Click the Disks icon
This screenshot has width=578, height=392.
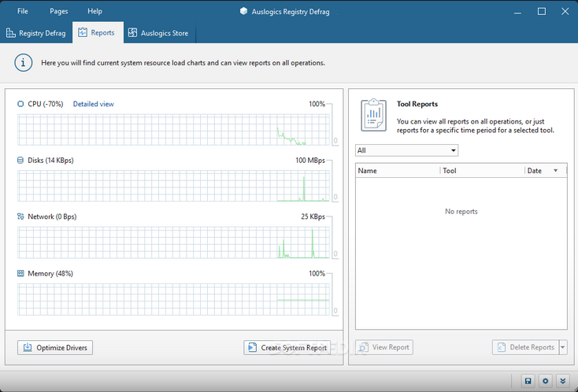pos(20,161)
